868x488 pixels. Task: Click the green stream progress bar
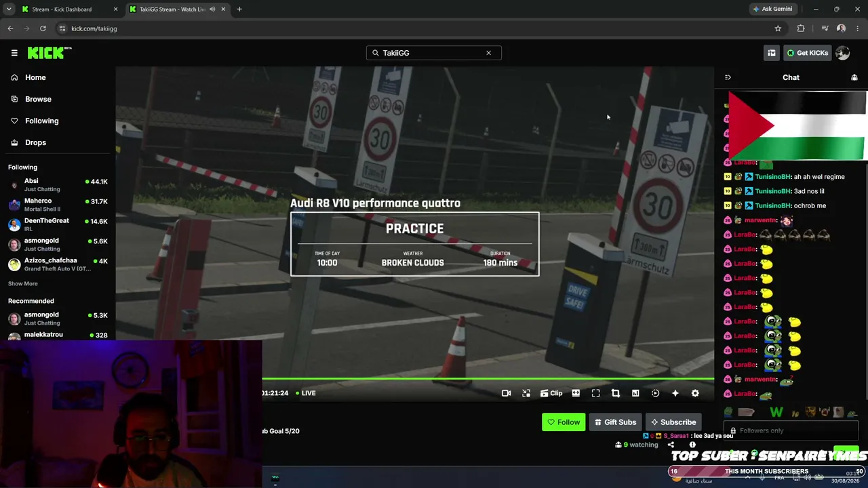(x=488, y=379)
